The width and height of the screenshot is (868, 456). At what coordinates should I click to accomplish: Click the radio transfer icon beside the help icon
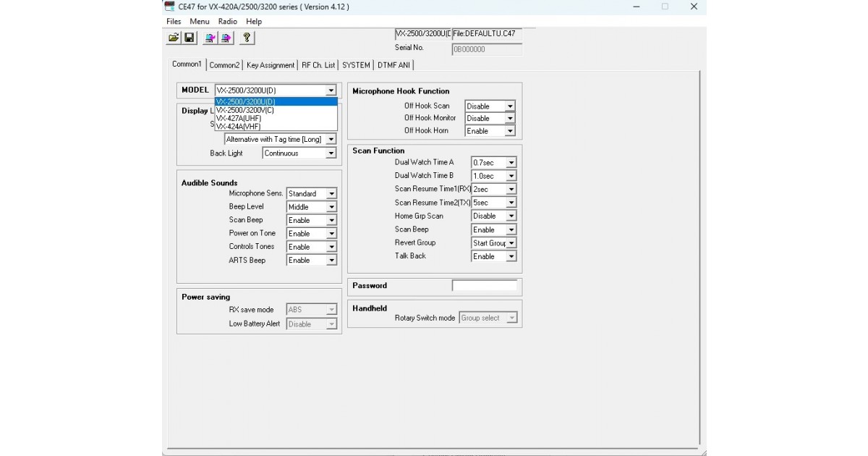[226, 38]
